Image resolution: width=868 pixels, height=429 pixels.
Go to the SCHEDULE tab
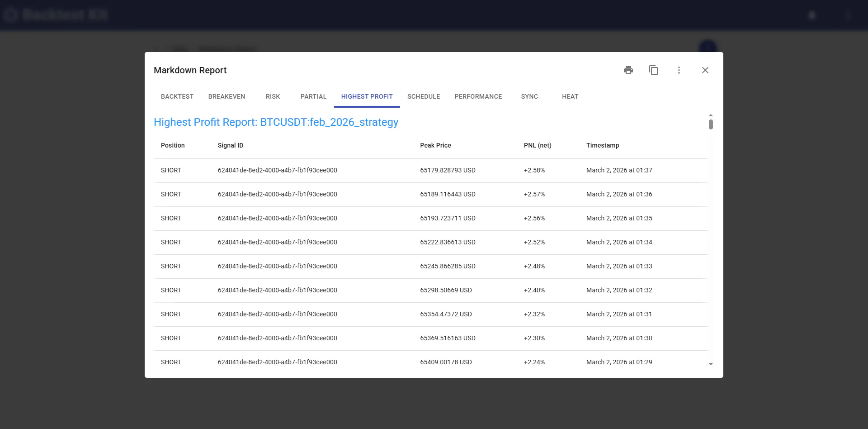(x=424, y=96)
